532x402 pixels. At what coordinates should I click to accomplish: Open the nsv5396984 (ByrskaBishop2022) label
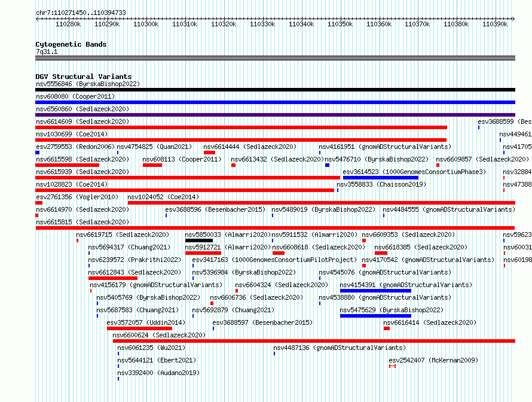click(x=244, y=272)
